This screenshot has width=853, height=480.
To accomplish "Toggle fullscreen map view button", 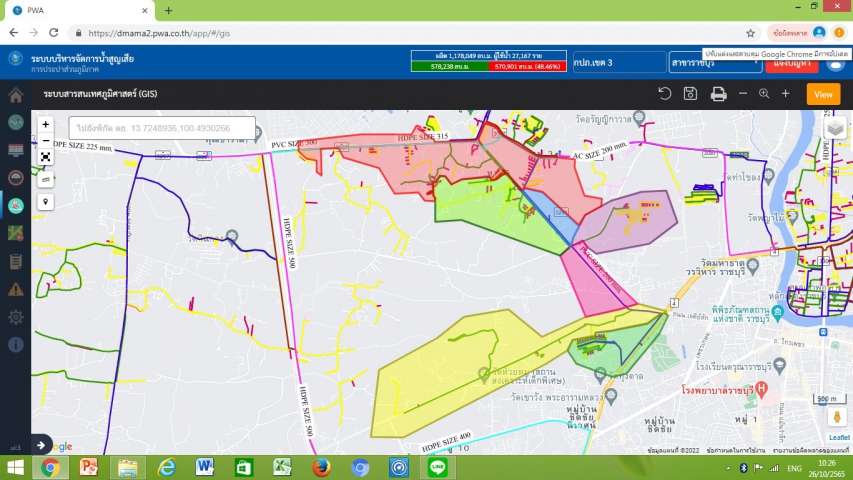I will click(46, 157).
